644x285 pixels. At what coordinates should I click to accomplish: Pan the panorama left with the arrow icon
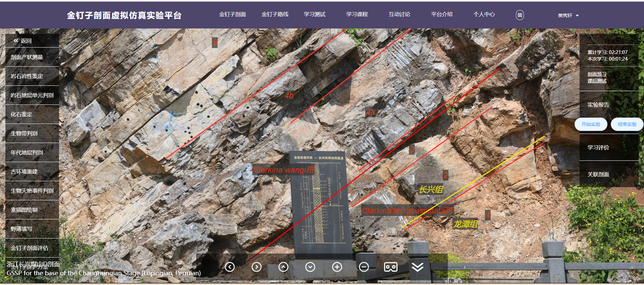[x=230, y=267]
